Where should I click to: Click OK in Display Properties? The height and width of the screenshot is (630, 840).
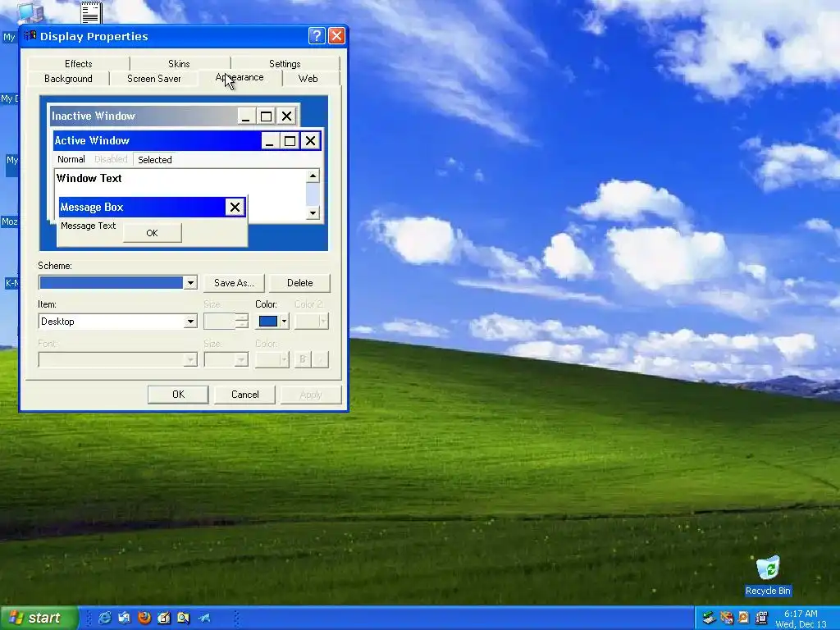[x=178, y=395]
